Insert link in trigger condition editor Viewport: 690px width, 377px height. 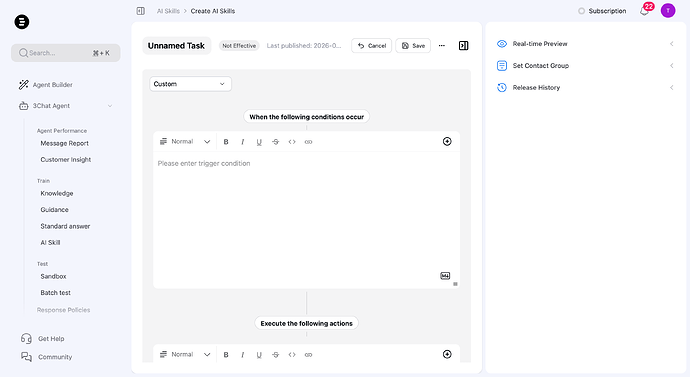308,142
